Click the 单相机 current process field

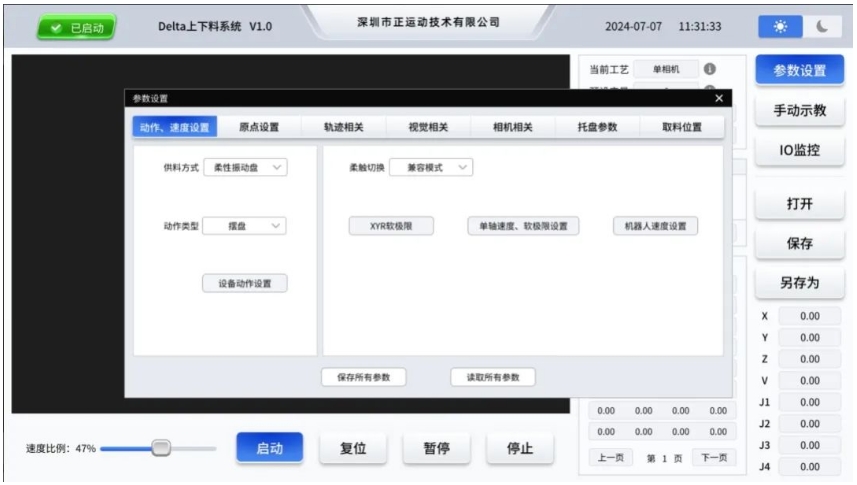click(x=666, y=69)
